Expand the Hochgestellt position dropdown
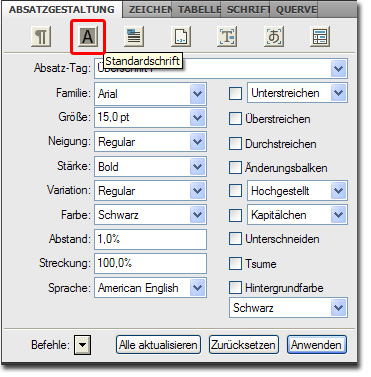 point(338,191)
